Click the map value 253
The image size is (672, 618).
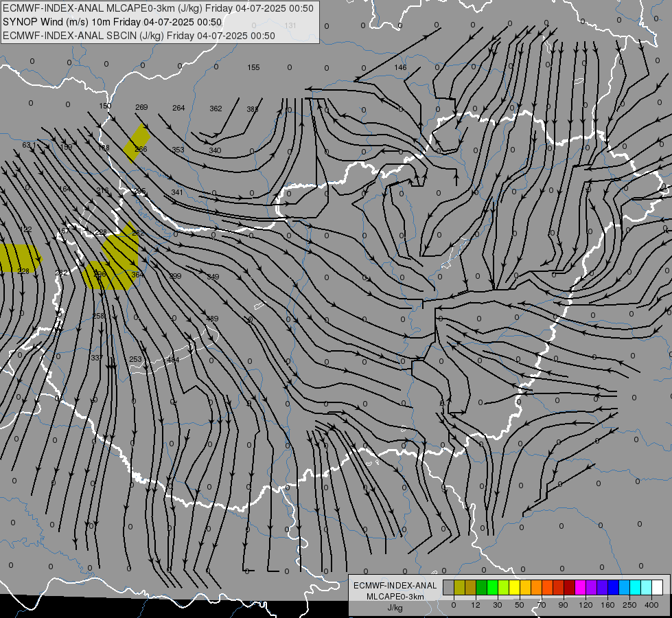pyautogui.click(x=135, y=359)
